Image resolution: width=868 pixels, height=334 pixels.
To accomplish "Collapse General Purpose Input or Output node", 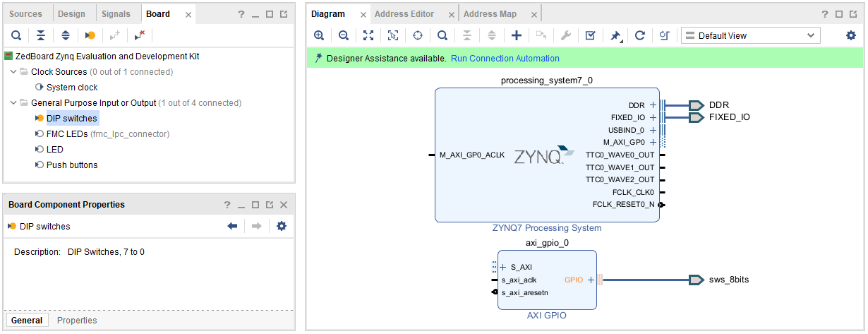I will pyautogui.click(x=13, y=103).
